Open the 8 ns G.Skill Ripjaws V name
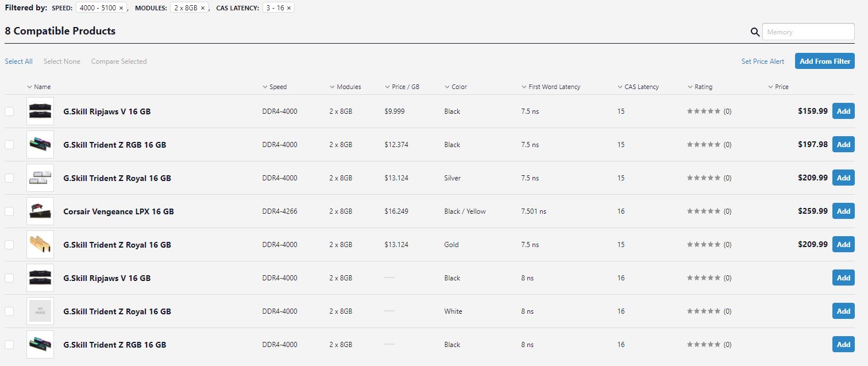Screen dimensions: 868x366 click(x=107, y=278)
